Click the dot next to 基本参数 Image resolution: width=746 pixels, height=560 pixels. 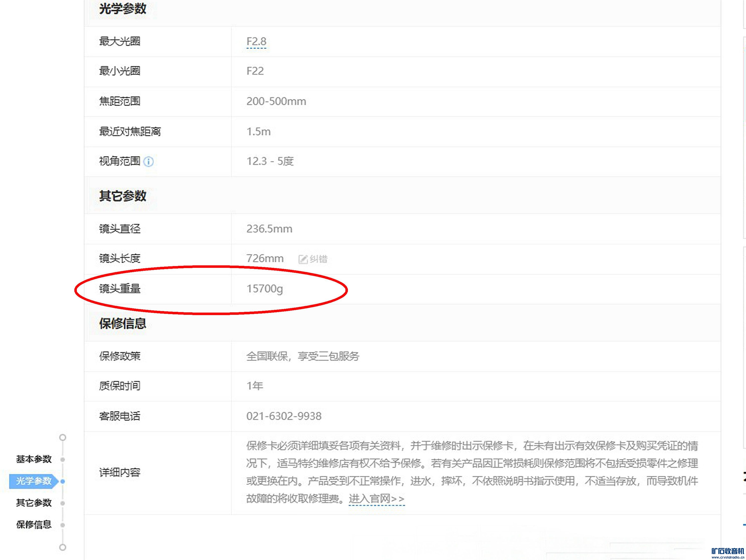(62, 459)
